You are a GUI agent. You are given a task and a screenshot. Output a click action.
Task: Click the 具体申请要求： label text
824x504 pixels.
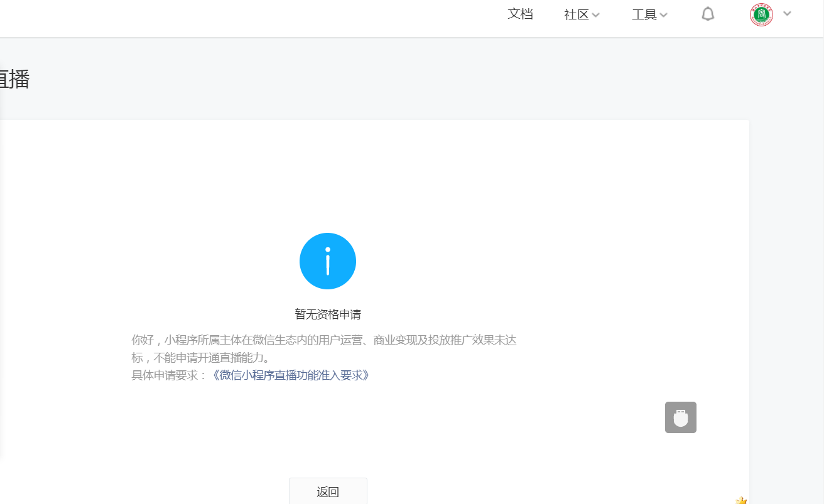(x=170, y=375)
